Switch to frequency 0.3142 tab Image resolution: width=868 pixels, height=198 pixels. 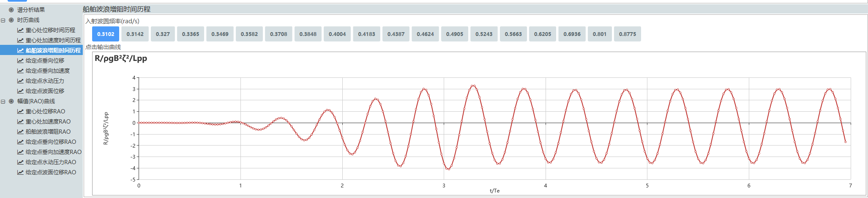(x=135, y=34)
